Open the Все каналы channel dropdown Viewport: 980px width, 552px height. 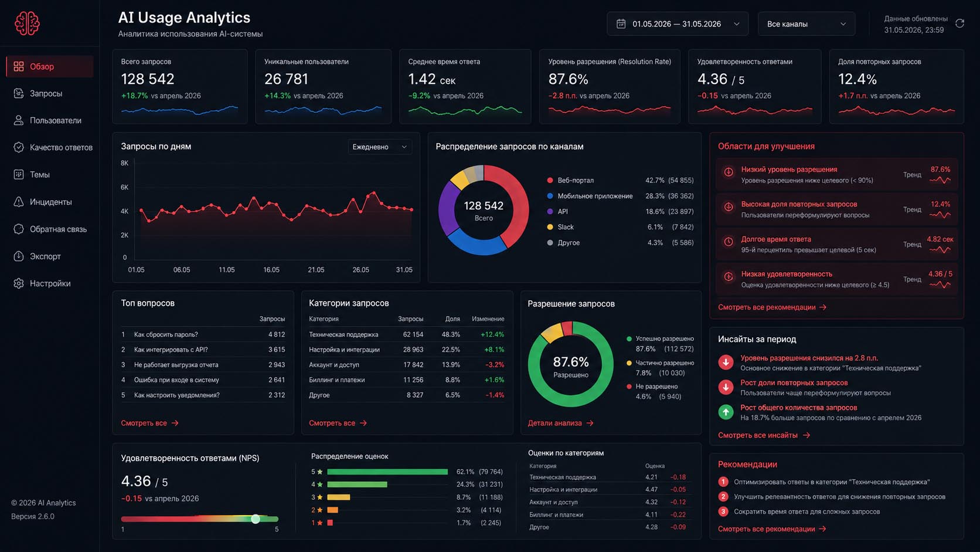pos(807,24)
